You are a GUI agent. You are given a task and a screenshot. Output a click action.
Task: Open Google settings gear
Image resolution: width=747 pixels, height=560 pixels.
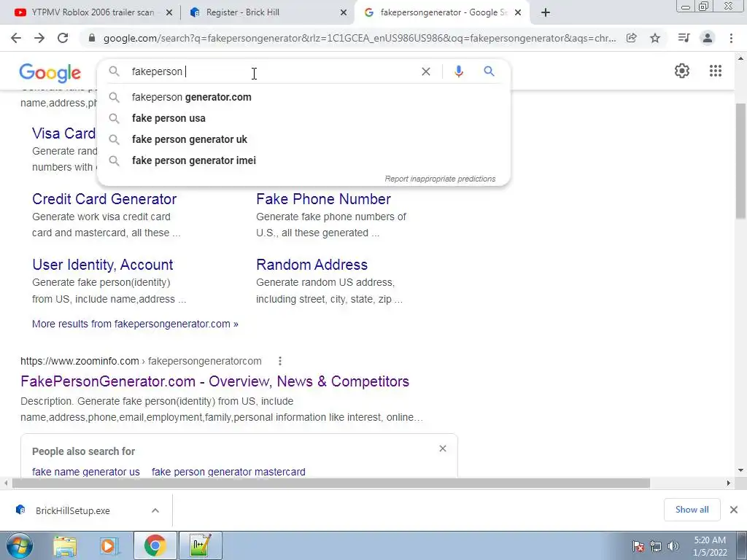(682, 71)
